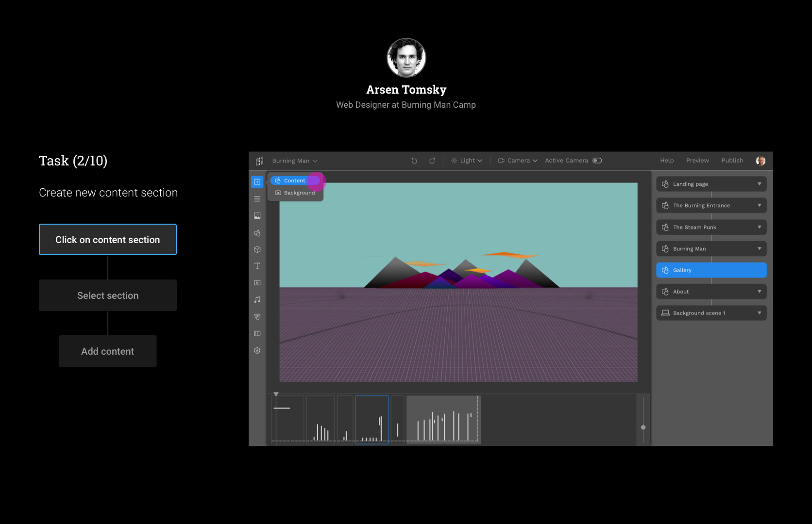The width and height of the screenshot is (812, 524).
Task: Toggle the Active Camera switch
Action: pyautogui.click(x=597, y=161)
